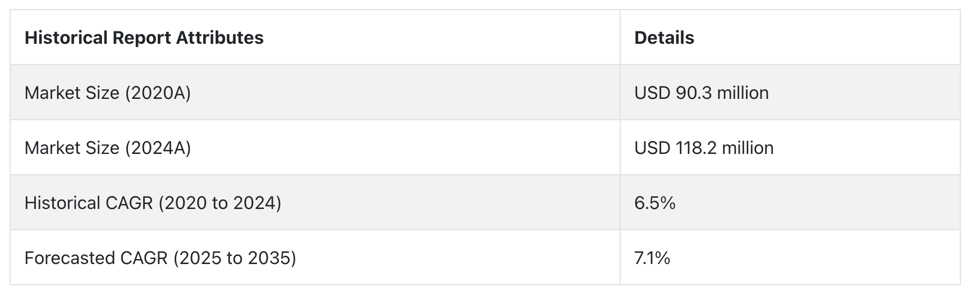Image resolution: width=980 pixels, height=300 pixels.
Task: Click the Market Size (2024A) label
Action: (x=108, y=148)
